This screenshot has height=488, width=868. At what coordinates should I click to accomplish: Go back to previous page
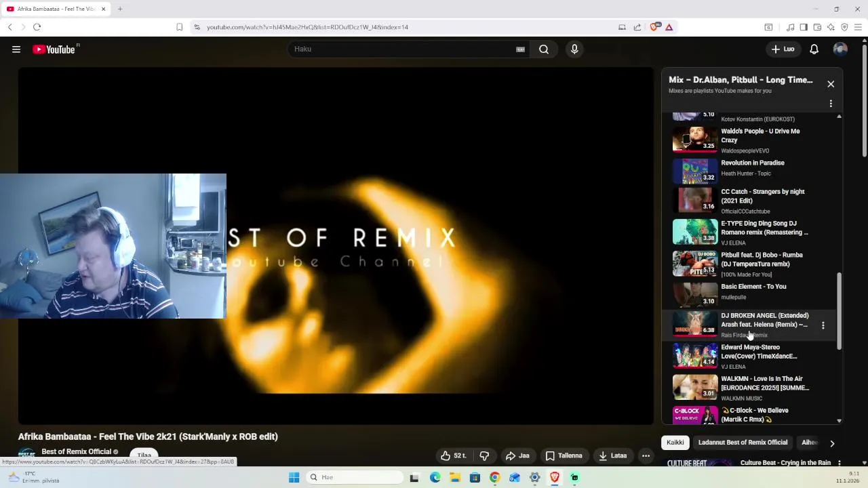tap(9, 27)
